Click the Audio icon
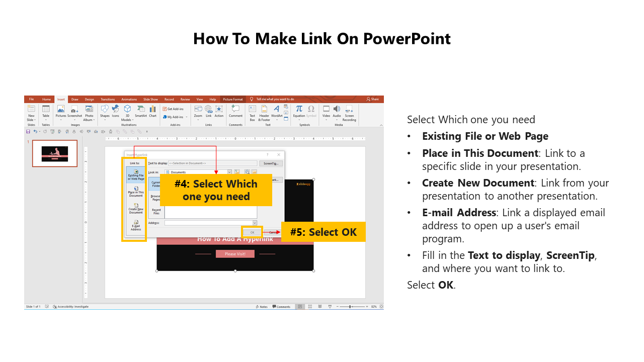This screenshot has width=644, height=362. tap(337, 109)
